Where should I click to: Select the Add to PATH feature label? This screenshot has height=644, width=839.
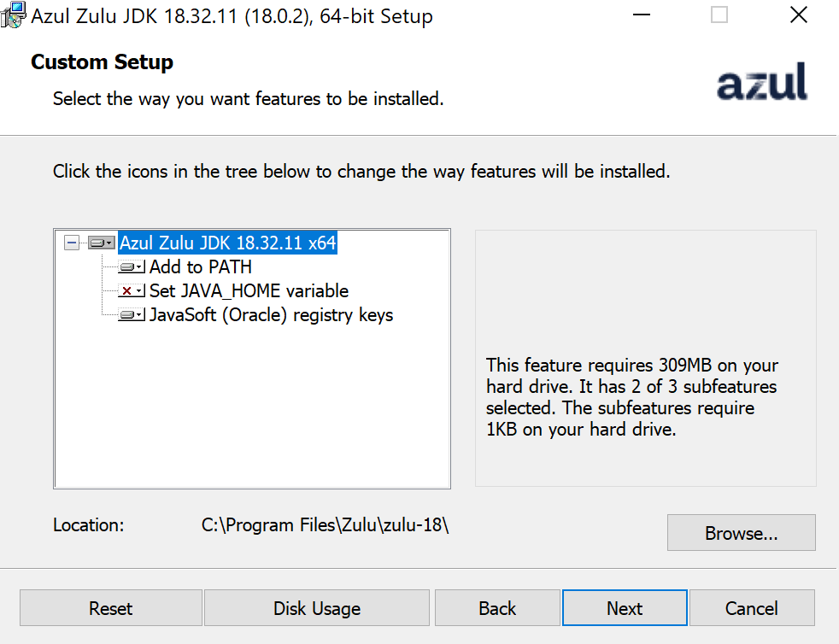201,267
